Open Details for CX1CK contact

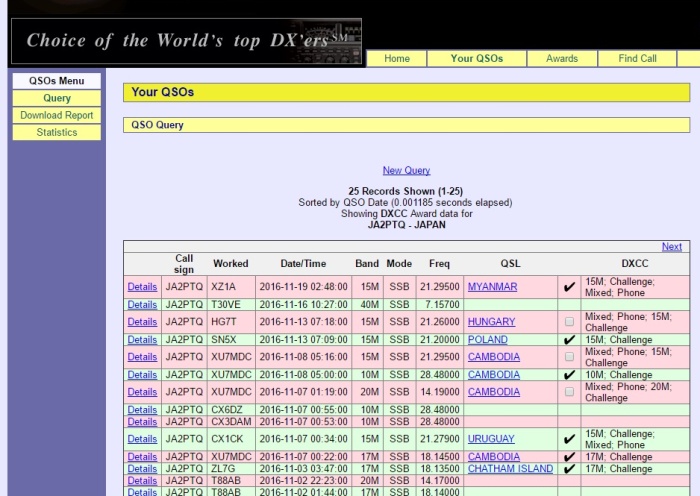[142, 439]
